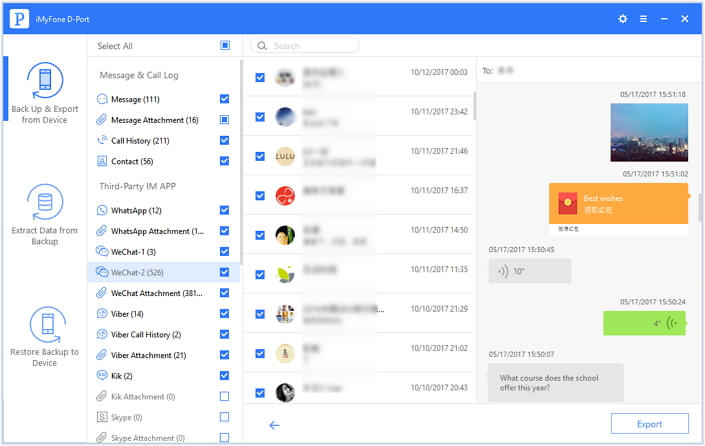Select the WhatsApp Attachment row
Image resolution: width=705 pixels, height=446 pixels.
tap(164, 231)
